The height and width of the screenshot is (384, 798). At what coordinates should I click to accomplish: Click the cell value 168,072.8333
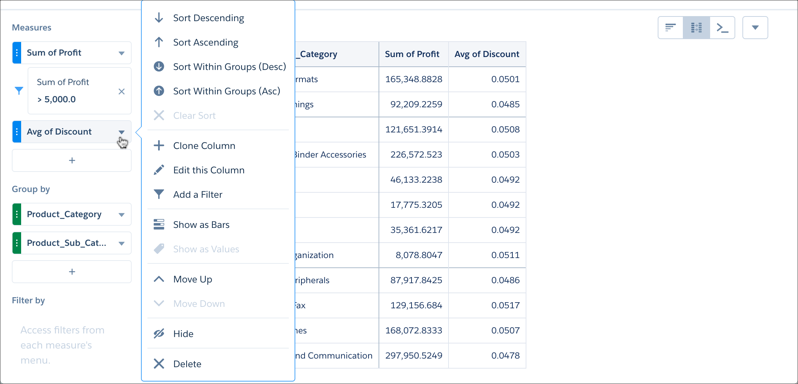click(413, 331)
